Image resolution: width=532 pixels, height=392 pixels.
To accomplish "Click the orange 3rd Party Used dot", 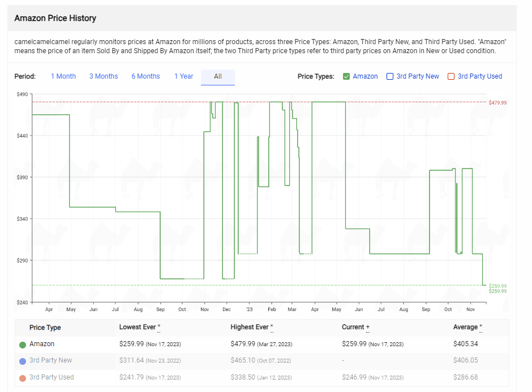I will point(23,378).
